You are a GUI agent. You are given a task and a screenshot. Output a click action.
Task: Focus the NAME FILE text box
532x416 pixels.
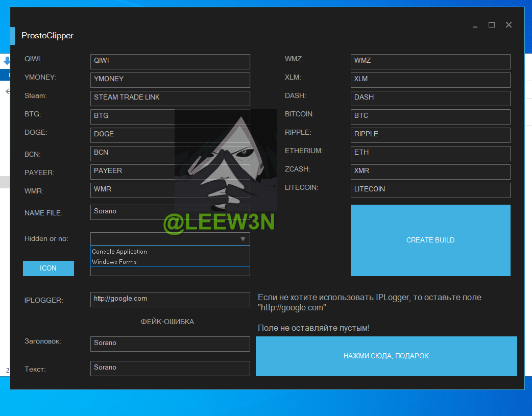click(170, 212)
